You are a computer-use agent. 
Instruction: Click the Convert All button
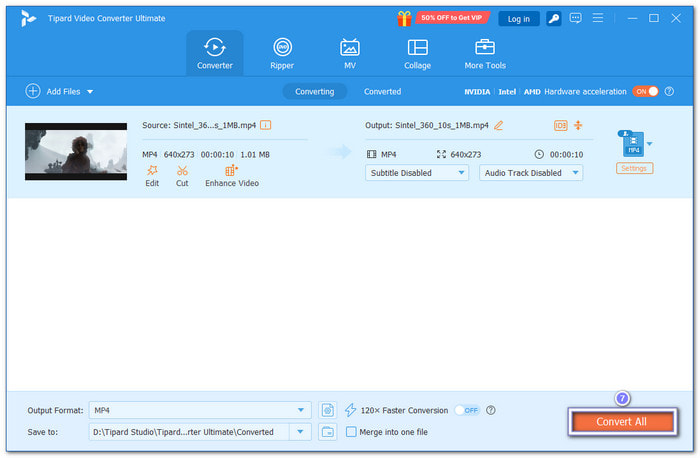point(622,421)
